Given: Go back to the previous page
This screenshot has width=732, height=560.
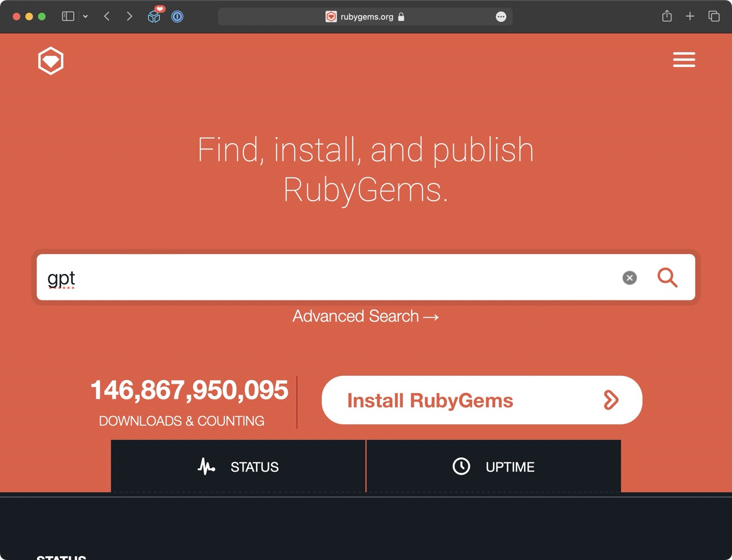Looking at the screenshot, I should click(x=107, y=16).
